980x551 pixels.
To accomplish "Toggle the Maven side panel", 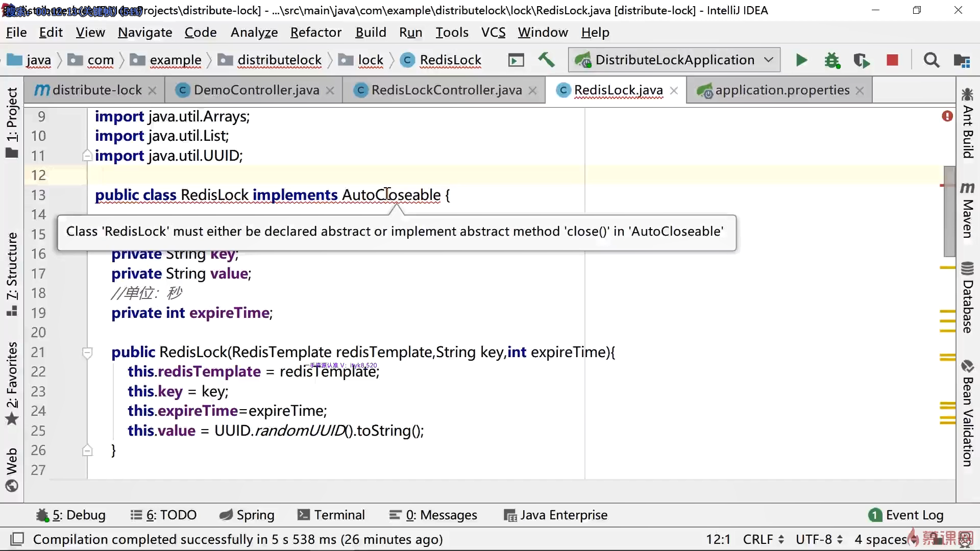I will (x=967, y=210).
